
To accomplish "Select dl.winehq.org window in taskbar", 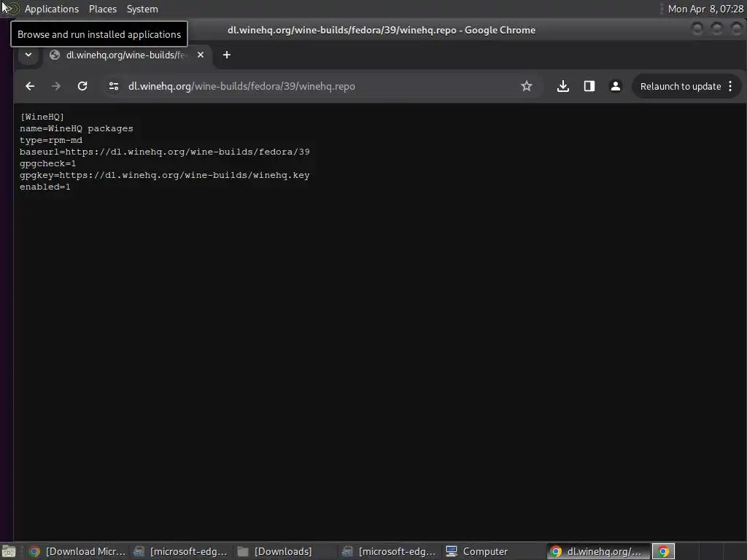I will (x=598, y=551).
